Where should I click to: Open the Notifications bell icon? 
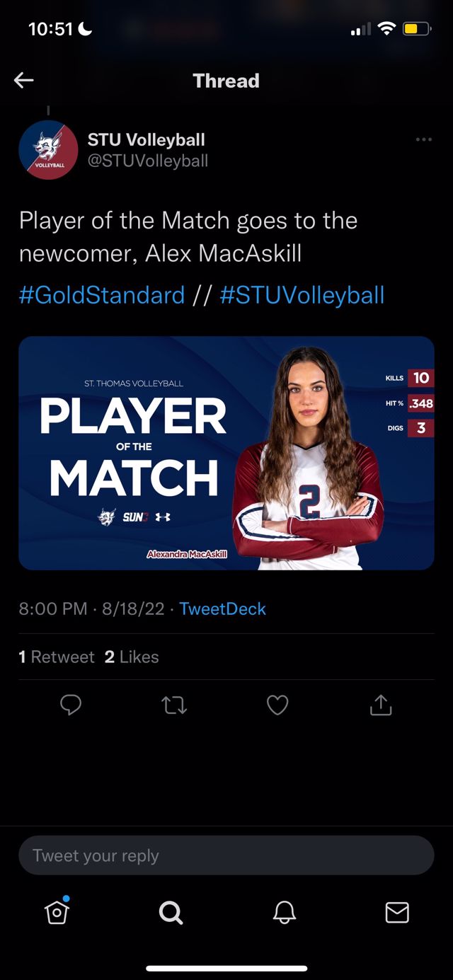pyautogui.click(x=284, y=912)
